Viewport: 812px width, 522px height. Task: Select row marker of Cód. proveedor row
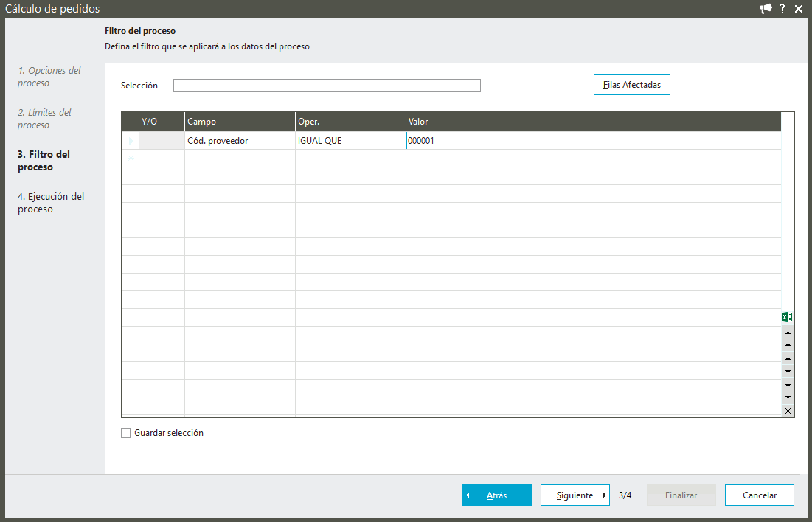click(x=130, y=140)
